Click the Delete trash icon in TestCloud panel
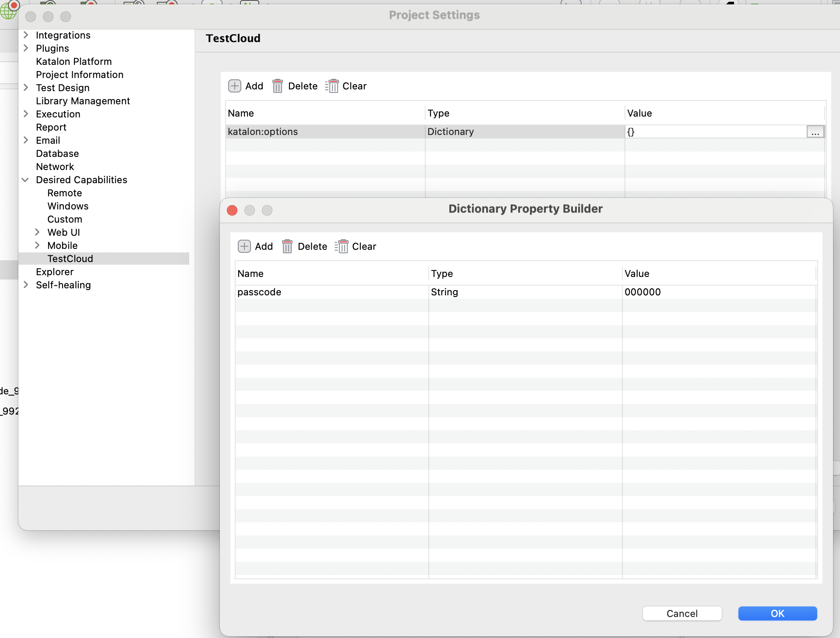This screenshot has width=840, height=638. point(278,86)
